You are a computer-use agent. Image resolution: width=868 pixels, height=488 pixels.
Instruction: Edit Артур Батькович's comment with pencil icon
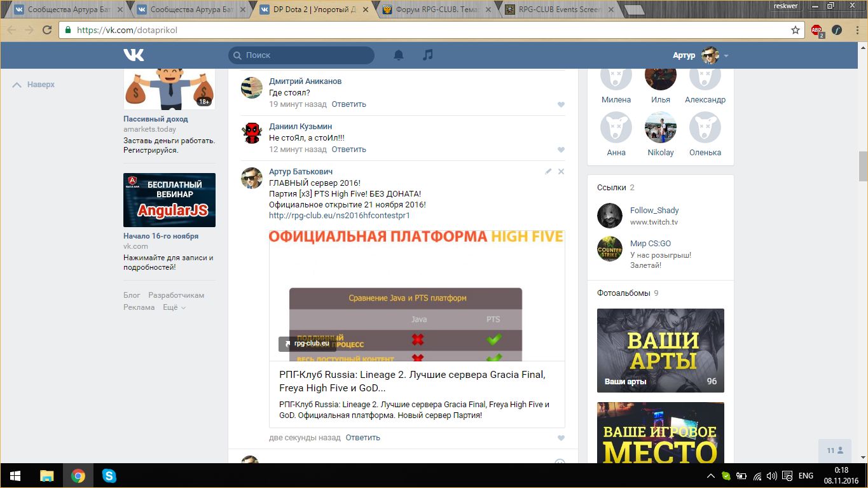pos(548,172)
